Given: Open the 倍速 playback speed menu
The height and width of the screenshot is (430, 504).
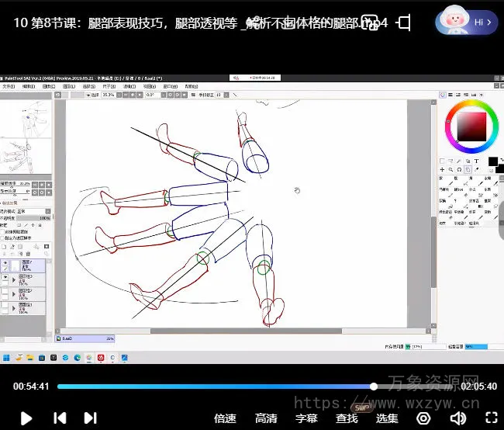Looking at the screenshot, I should (225, 418).
